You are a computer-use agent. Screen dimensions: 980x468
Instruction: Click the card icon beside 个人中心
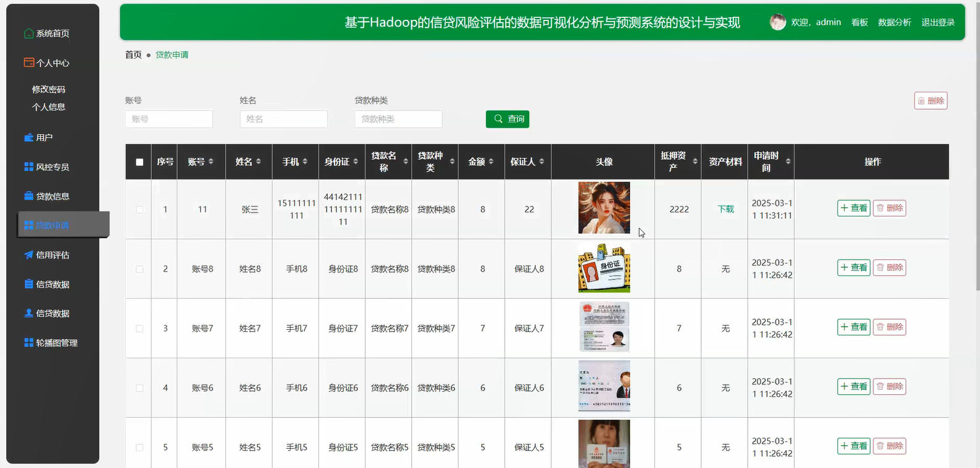point(28,63)
